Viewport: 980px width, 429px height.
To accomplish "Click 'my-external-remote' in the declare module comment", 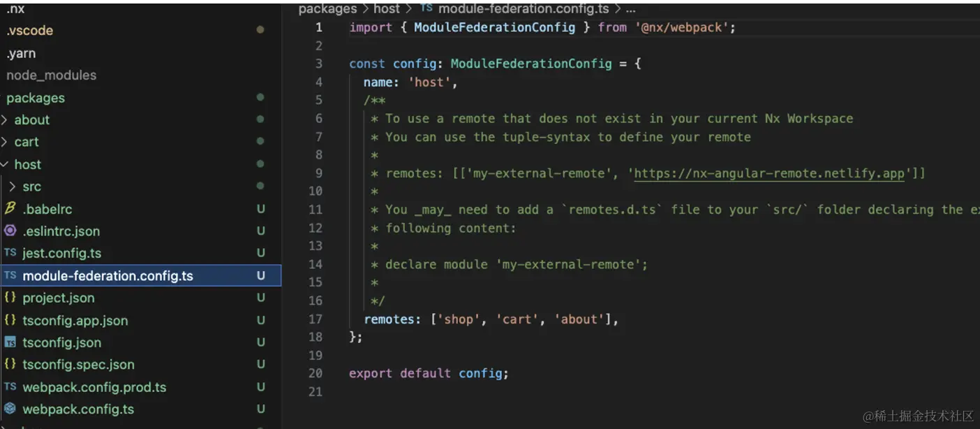I will (568, 264).
